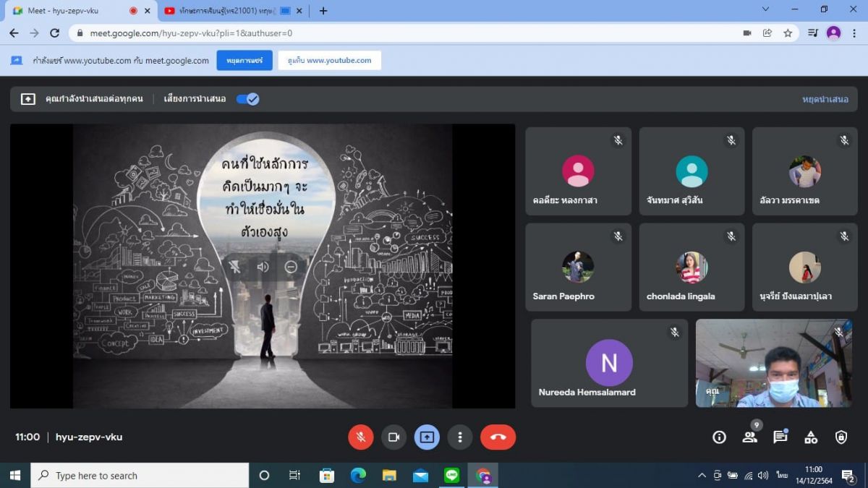Click the red leave call button
Screen dimensions: 868x488
(x=498, y=437)
